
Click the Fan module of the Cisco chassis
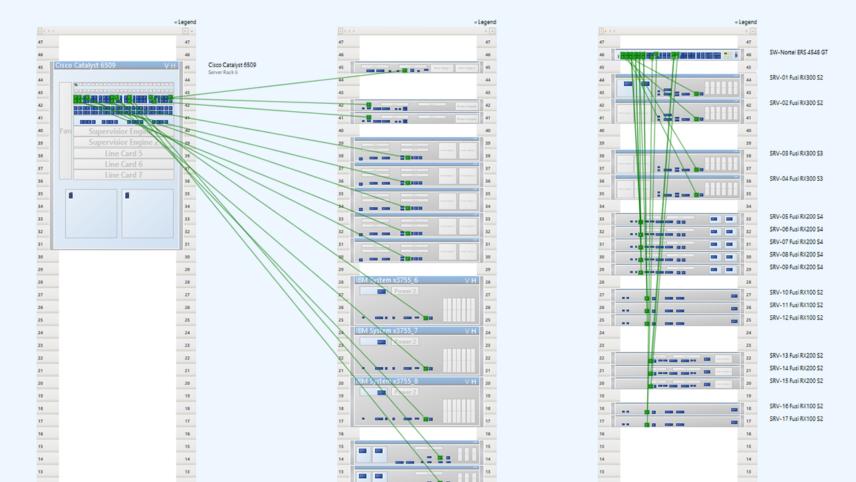66,131
